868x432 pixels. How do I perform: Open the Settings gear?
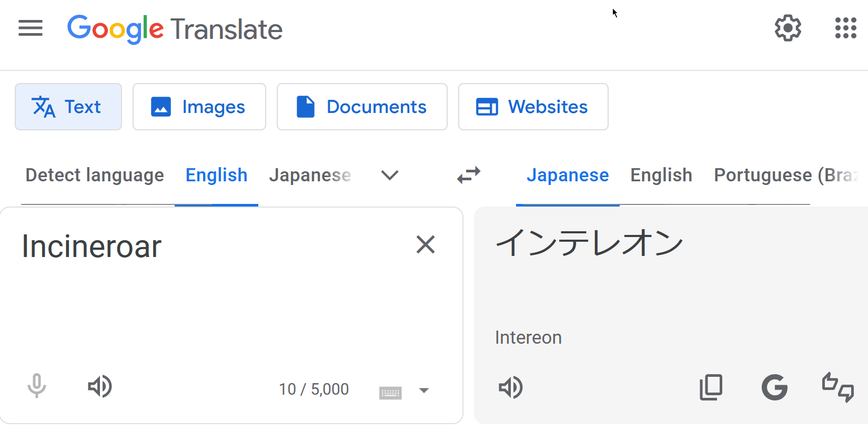(788, 28)
